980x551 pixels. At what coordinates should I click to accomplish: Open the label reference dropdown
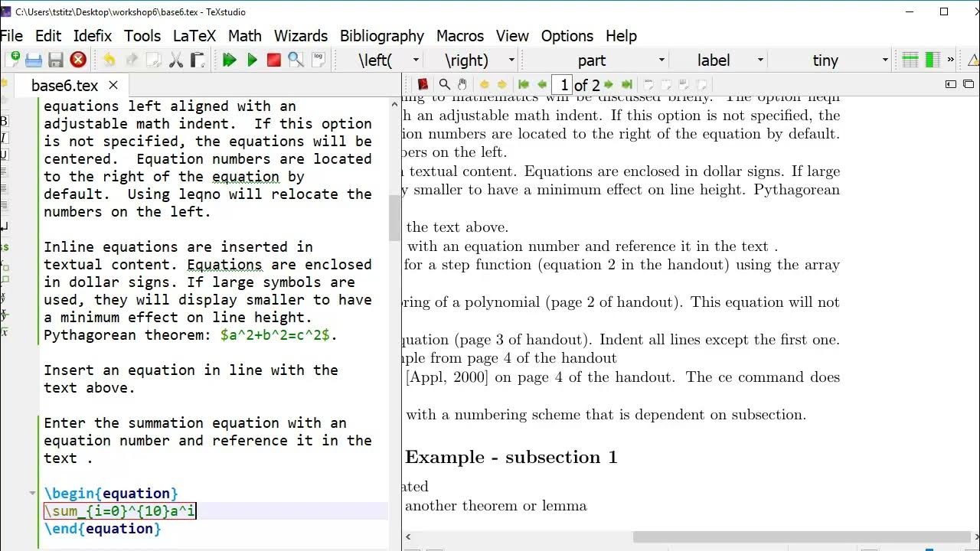coord(760,60)
